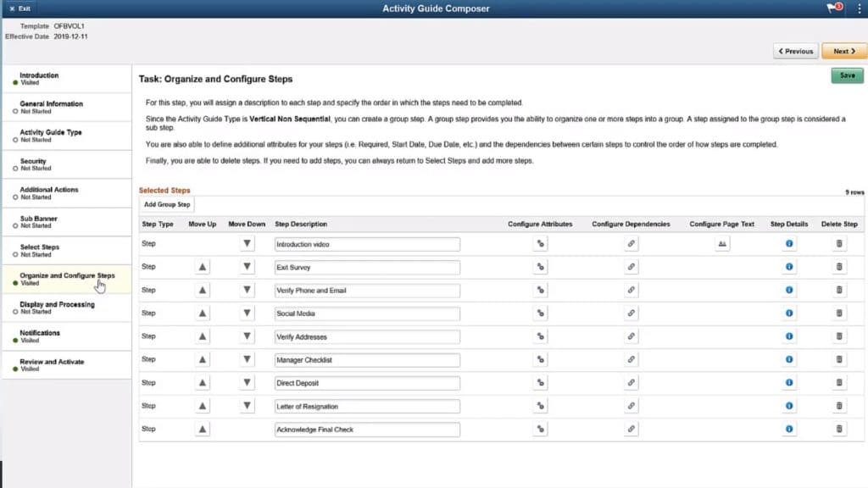This screenshot has width=868, height=488.
Task: Edit the Direct Deposit step description field
Action: tap(368, 382)
